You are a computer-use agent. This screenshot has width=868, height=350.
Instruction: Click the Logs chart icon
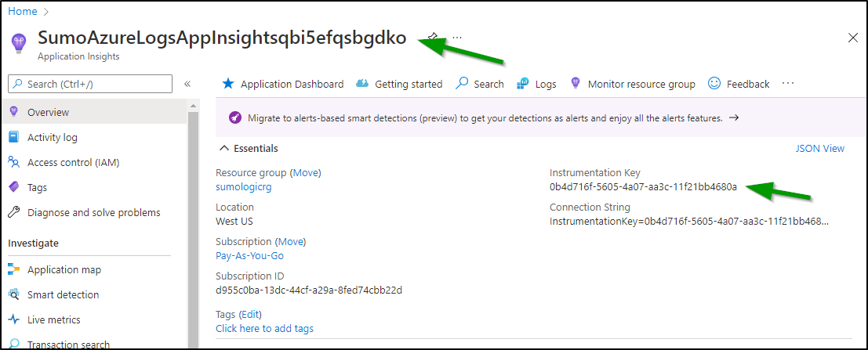point(522,84)
